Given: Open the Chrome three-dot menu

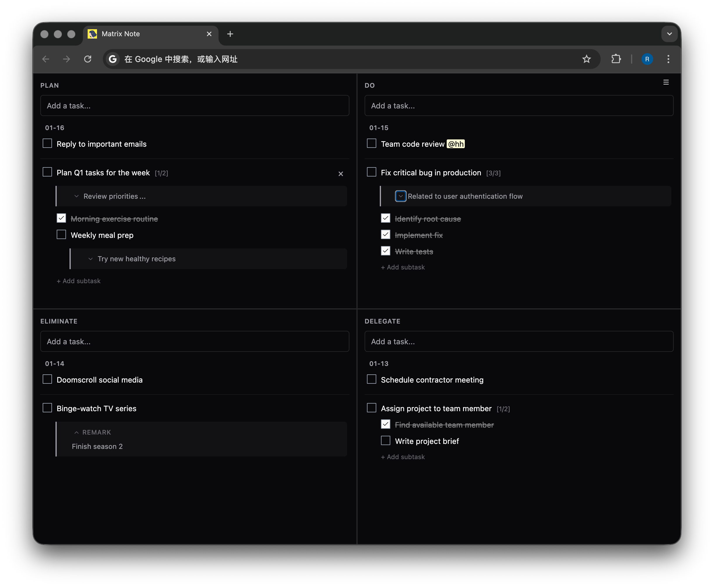Looking at the screenshot, I should 668,59.
